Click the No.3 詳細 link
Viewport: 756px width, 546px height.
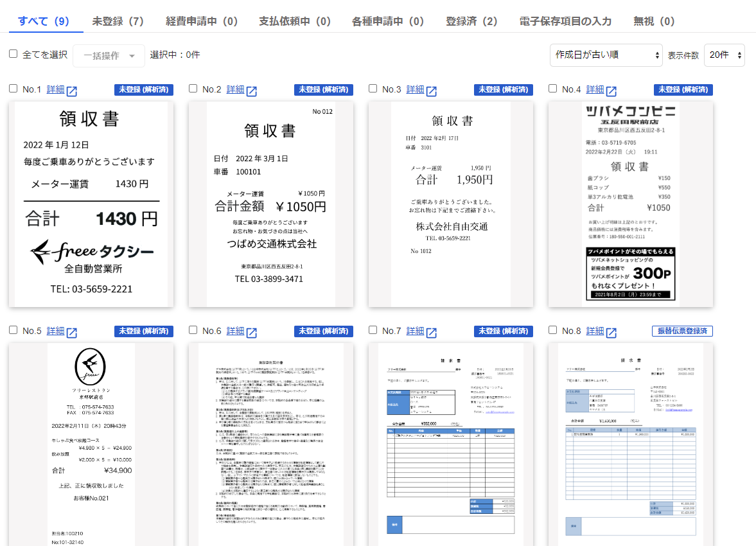pyautogui.click(x=415, y=90)
